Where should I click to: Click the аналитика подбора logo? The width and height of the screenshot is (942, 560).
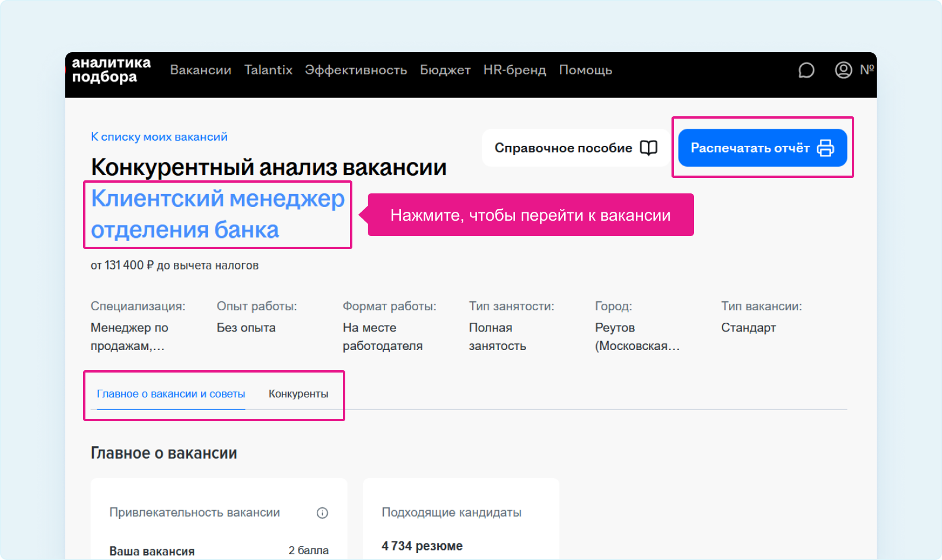tap(111, 70)
